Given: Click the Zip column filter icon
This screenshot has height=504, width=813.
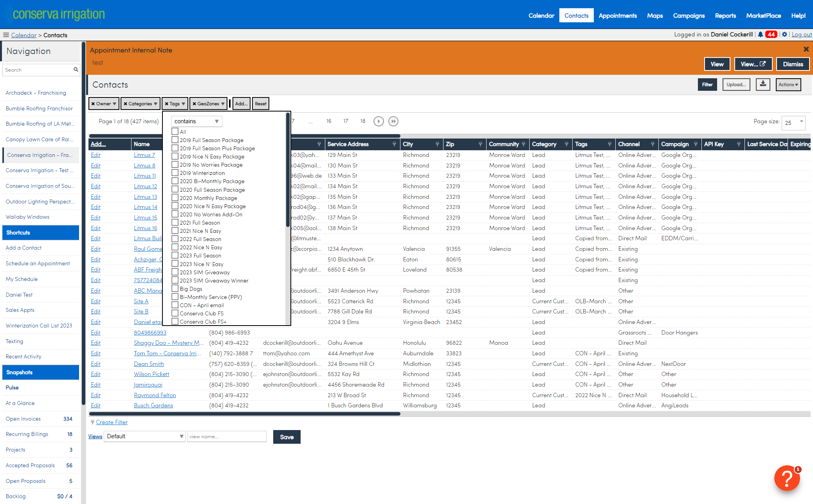Looking at the screenshot, I should (480, 144).
